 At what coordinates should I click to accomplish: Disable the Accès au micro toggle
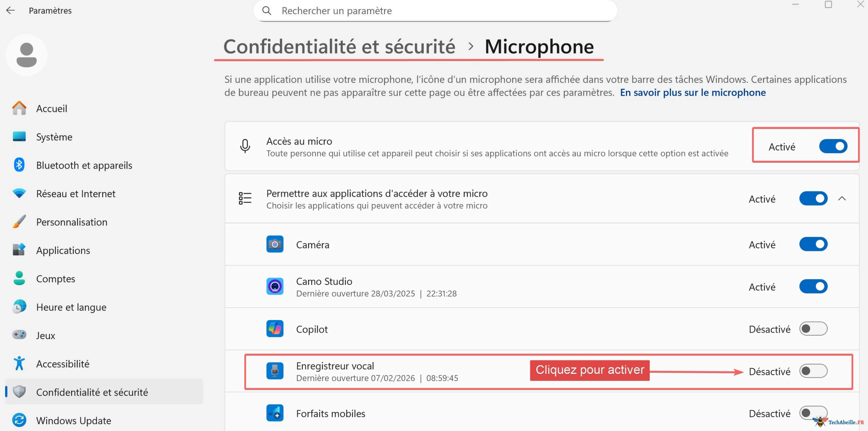833,146
